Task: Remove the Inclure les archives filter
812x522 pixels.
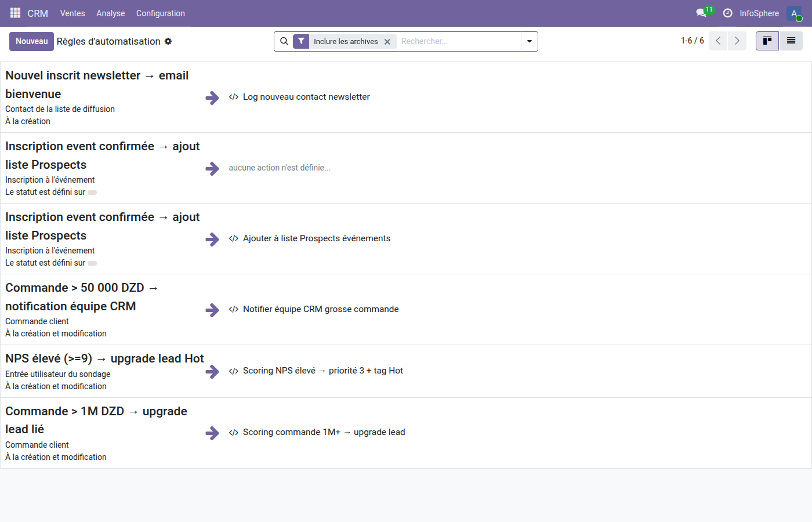Action: (x=387, y=42)
